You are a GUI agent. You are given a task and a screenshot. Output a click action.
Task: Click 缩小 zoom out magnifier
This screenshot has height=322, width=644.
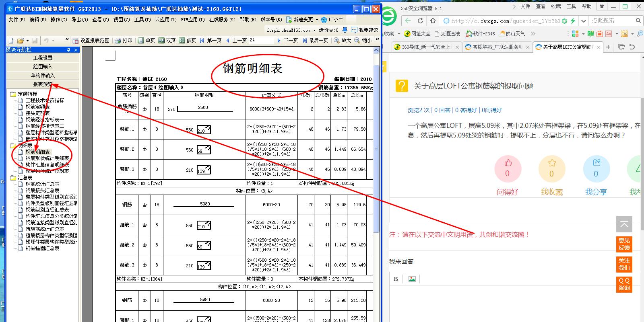(x=363, y=40)
